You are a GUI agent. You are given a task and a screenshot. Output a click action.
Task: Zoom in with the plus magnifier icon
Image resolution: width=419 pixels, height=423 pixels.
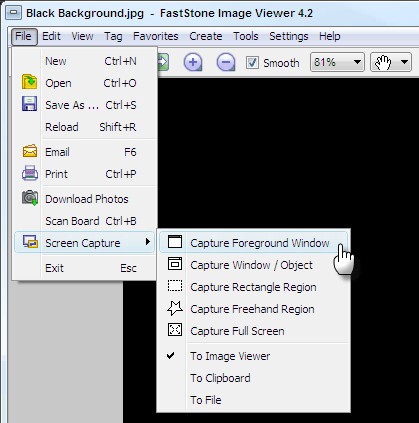(193, 62)
